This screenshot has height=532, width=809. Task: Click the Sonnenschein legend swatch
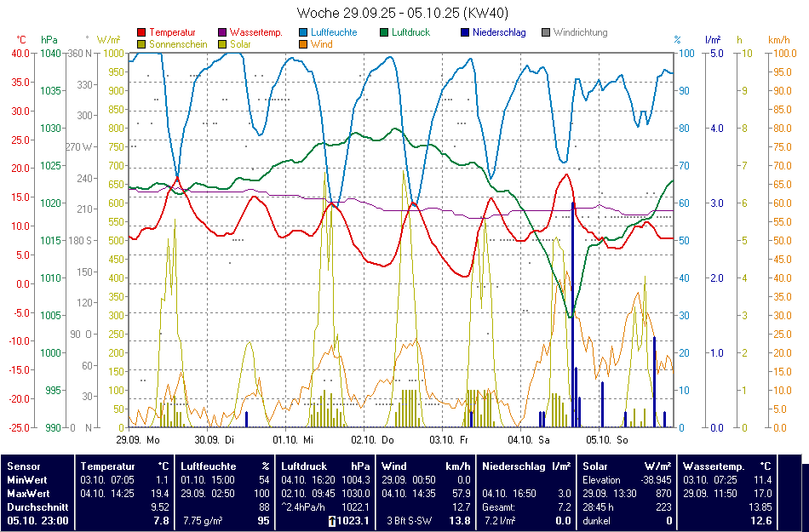pos(141,44)
